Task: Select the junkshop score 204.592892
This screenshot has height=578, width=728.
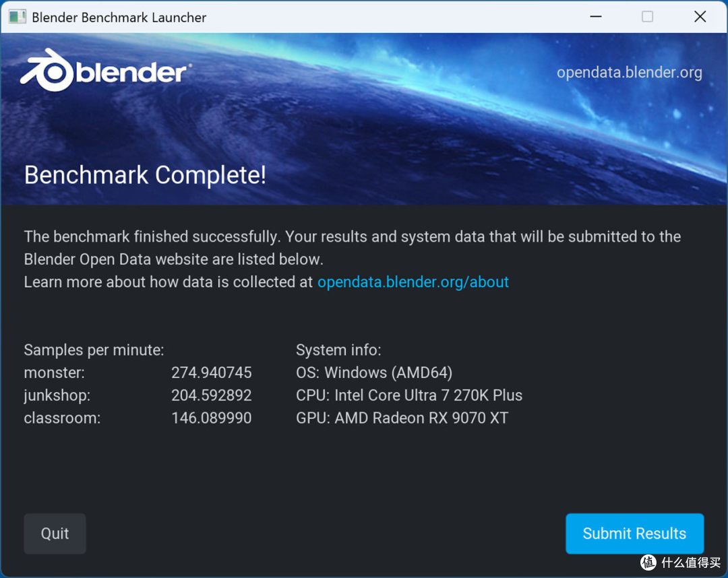Action: click(x=211, y=395)
